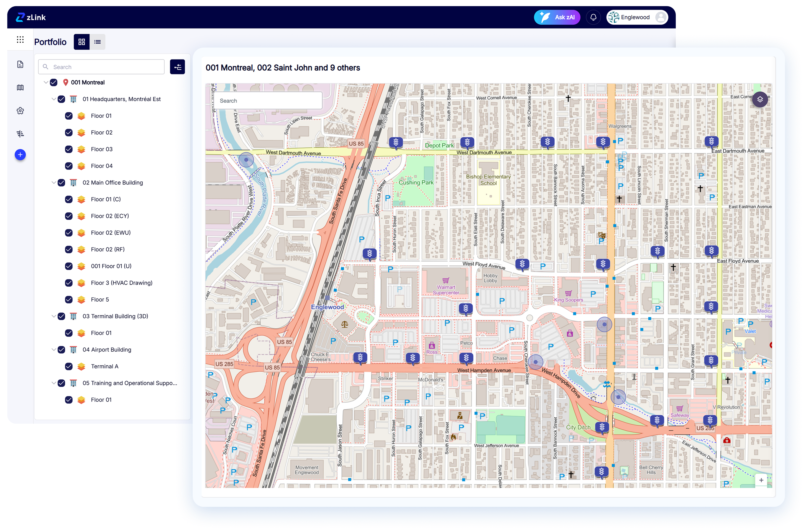The image size is (806, 532).
Task: Open the documents icon in left sidebar
Action: point(20,65)
